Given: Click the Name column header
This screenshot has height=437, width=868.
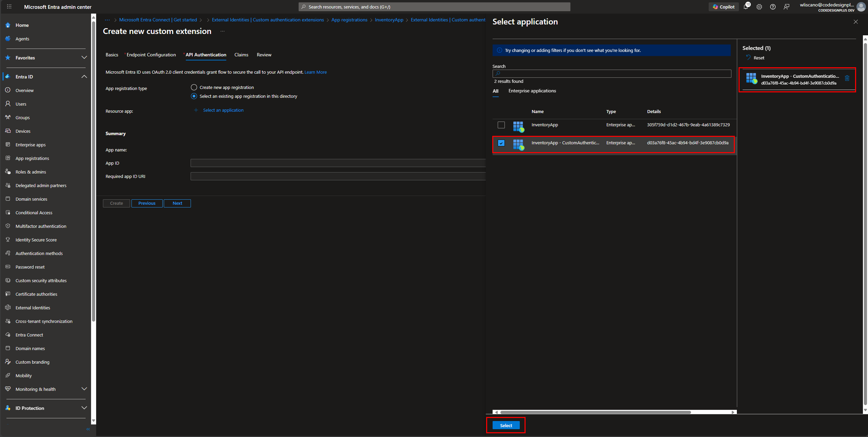Looking at the screenshot, I should [x=537, y=112].
